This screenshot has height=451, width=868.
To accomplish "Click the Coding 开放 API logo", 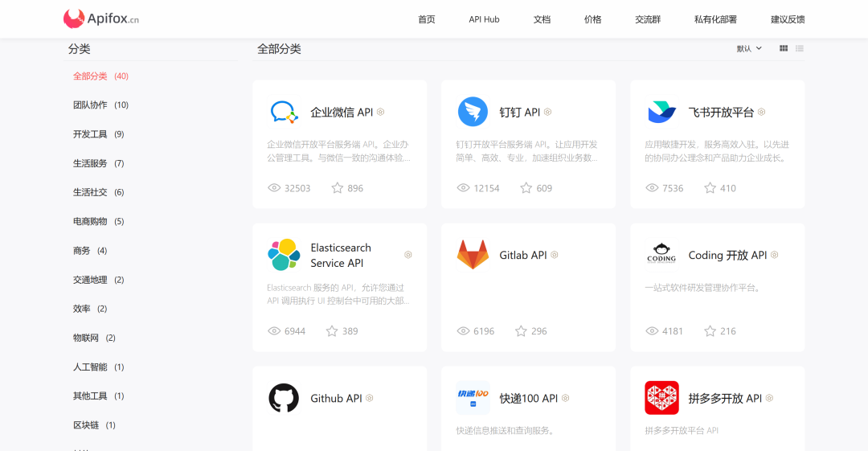I will [661, 255].
